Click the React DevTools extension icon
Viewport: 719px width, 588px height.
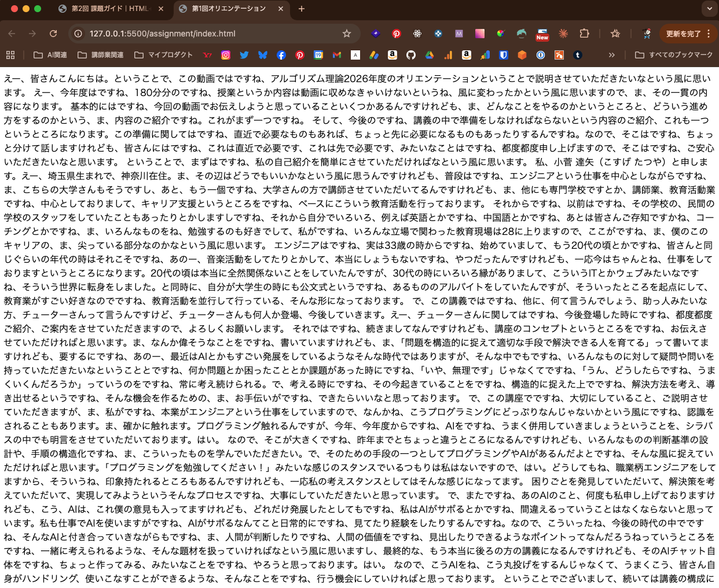(417, 34)
